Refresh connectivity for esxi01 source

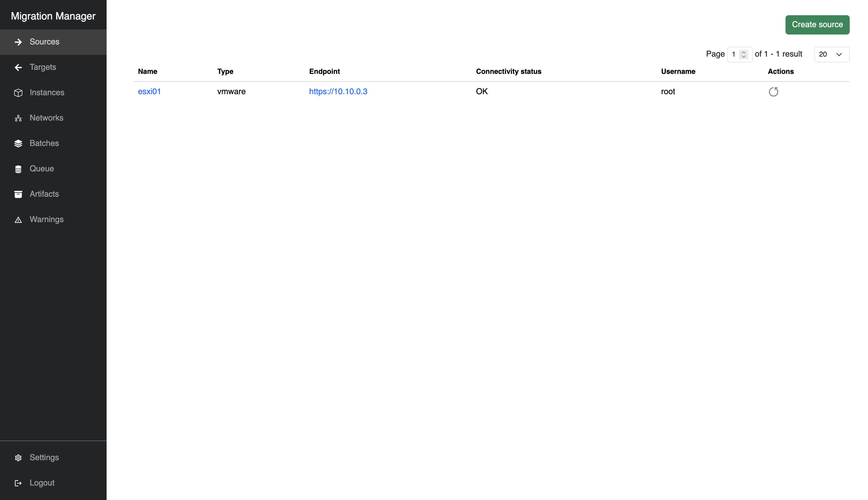point(774,91)
